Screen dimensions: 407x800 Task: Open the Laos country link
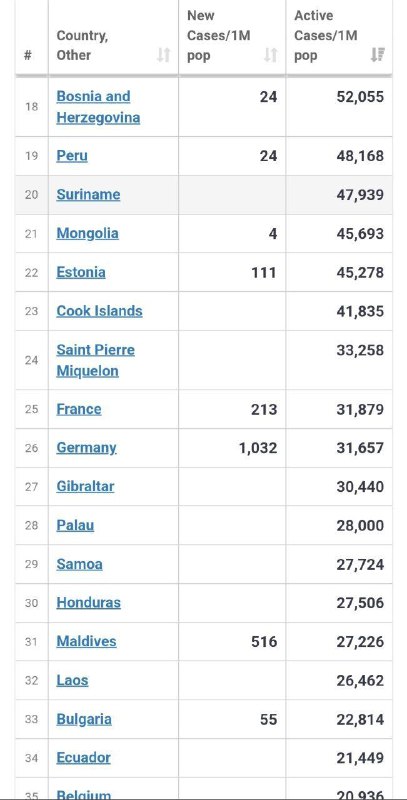pyautogui.click(x=72, y=680)
